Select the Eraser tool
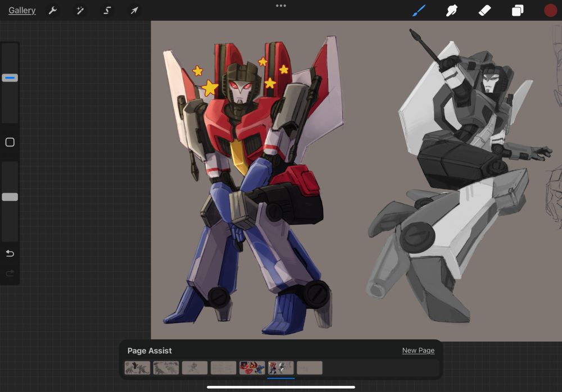Image resolution: width=562 pixels, height=392 pixels. 484,11
